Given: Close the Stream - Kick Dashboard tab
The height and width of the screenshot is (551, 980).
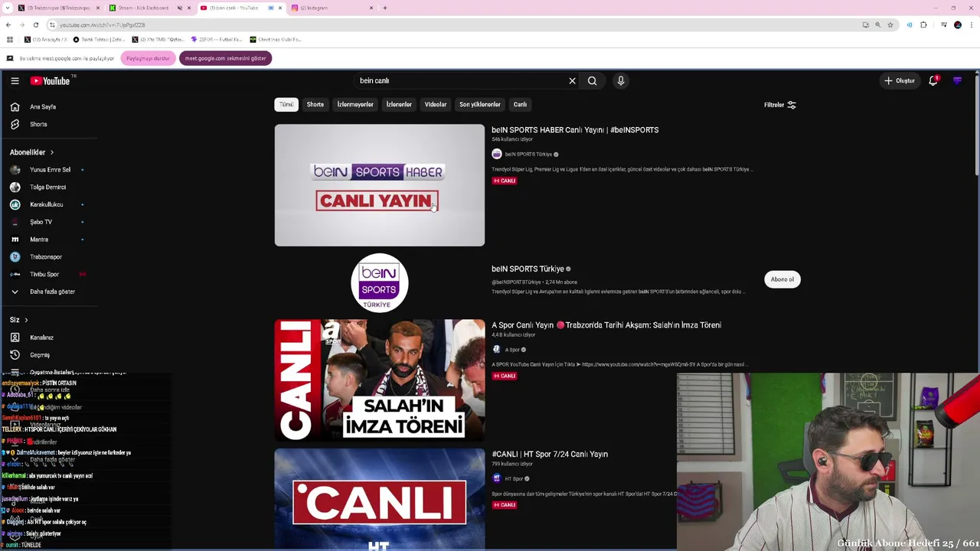Looking at the screenshot, I should 189,8.
